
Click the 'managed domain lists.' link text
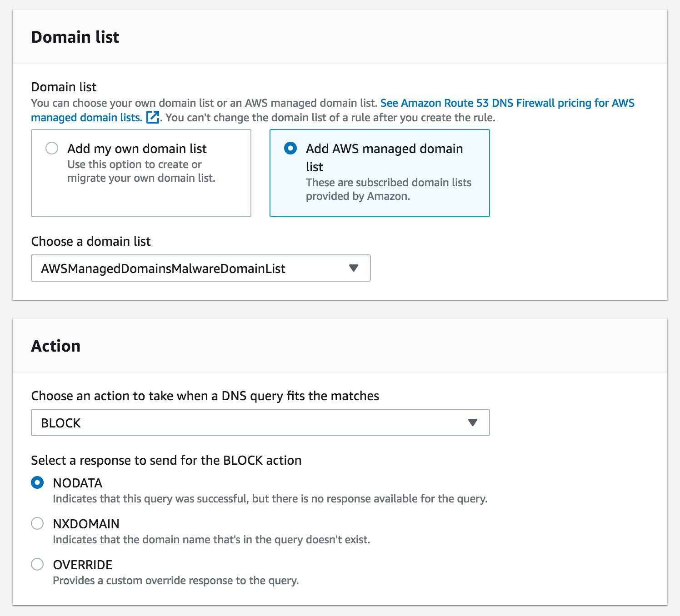coord(86,118)
